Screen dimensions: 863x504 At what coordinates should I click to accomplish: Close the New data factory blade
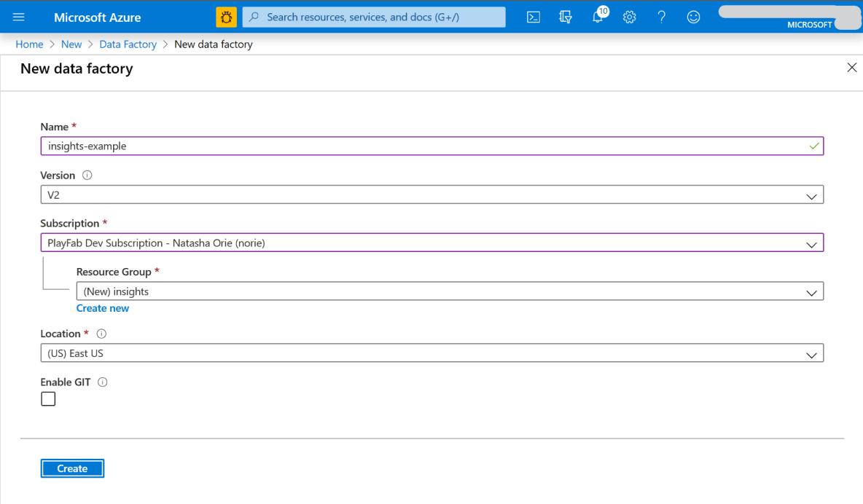pos(851,68)
